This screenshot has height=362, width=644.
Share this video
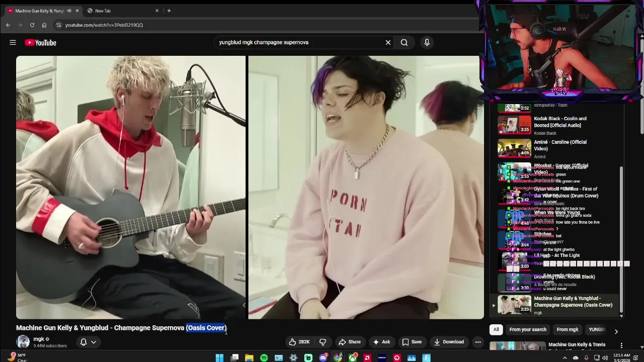pos(350,342)
